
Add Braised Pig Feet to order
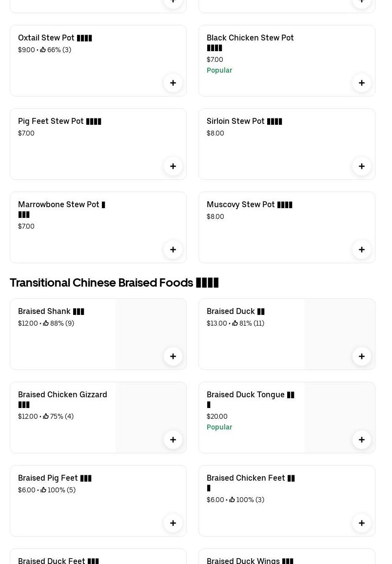click(173, 523)
